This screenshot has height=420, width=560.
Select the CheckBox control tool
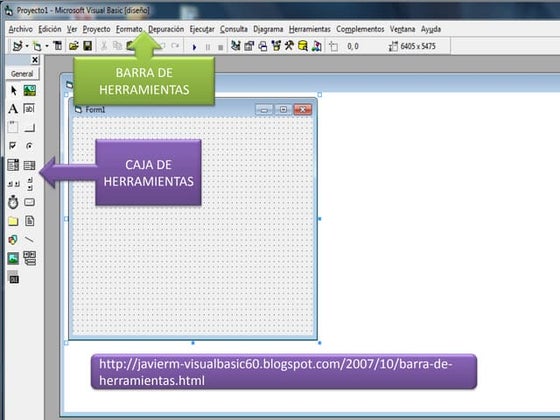tap(13, 146)
